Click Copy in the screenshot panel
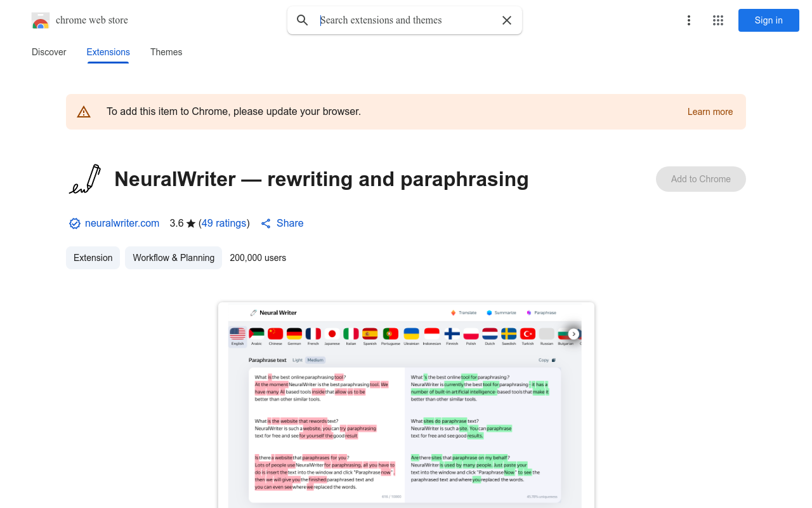The width and height of the screenshot is (812, 508). point(547,360)
